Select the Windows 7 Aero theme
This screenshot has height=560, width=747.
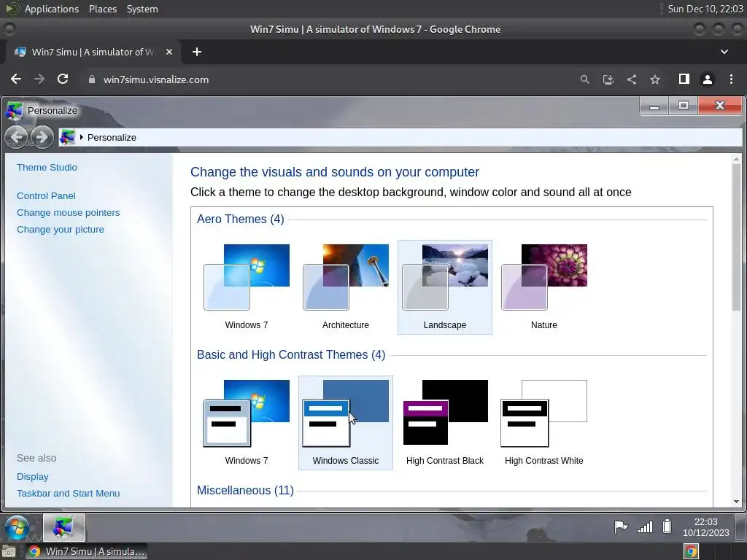247,287
